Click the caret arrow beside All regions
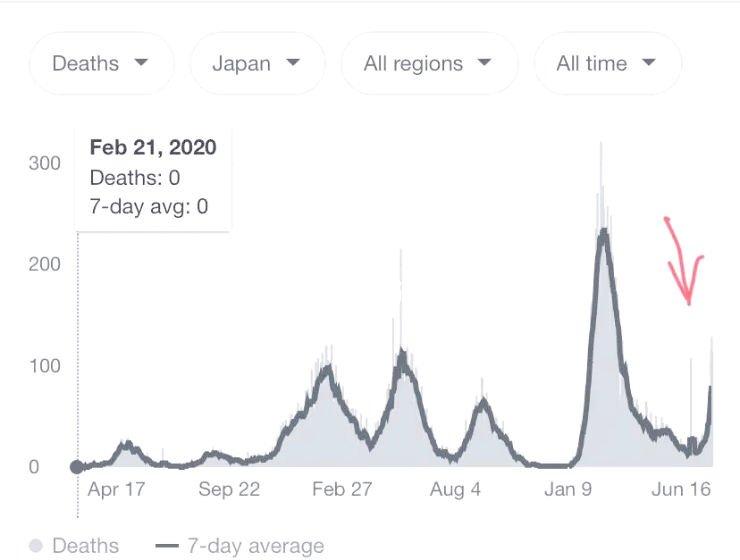The height and width of the screenshot is (560, 740). (x=484, y=63)
